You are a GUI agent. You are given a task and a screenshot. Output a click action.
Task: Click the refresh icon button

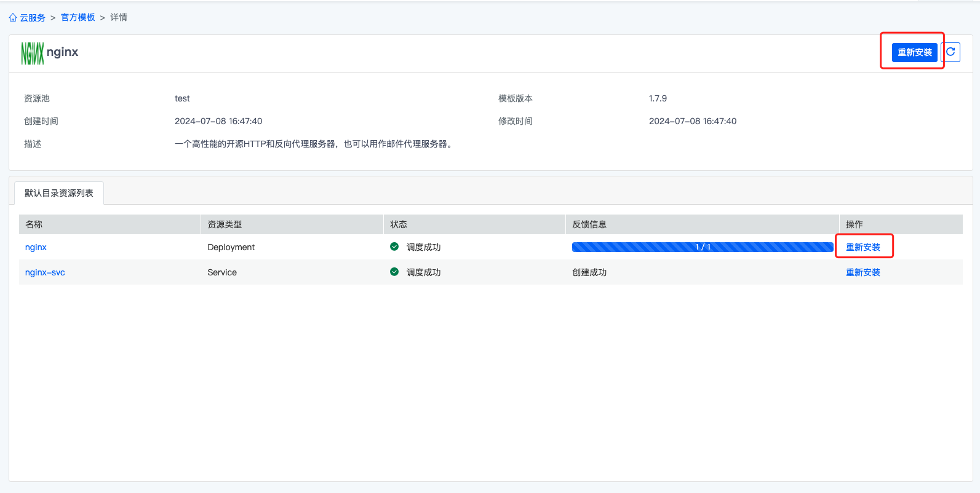(950, 52)
